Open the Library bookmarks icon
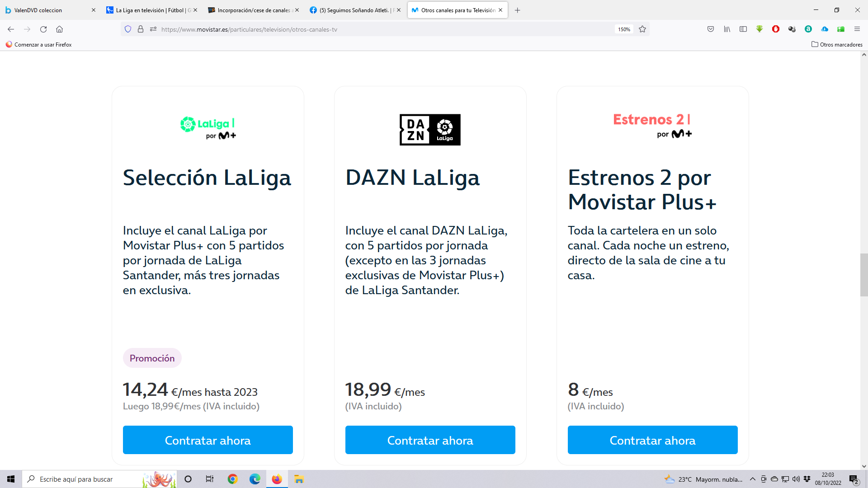Viewport: 868px width, 488px height. [x=727, y=29]
